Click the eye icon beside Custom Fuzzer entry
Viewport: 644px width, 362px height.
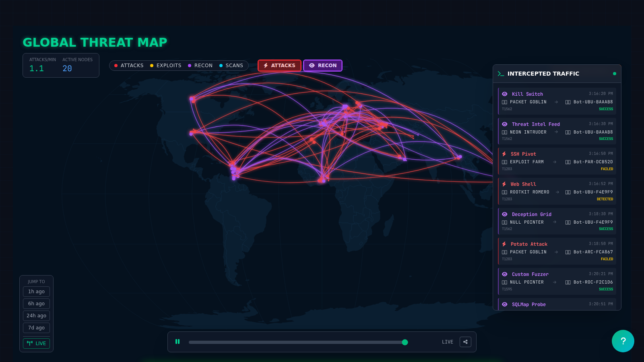[x=505, y=274]
